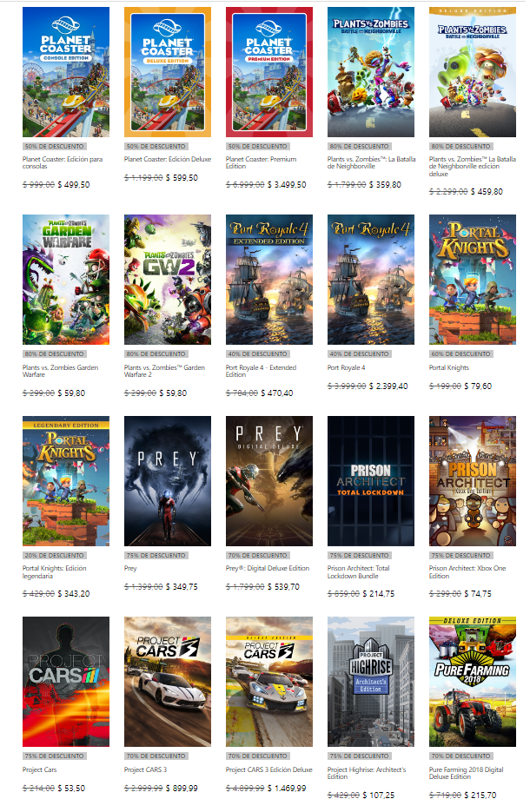Click the Project Highrise Architect's Edition cover
Image resolution: width=530 pixels, height=812 pixels.
click(x=371, y=682)
